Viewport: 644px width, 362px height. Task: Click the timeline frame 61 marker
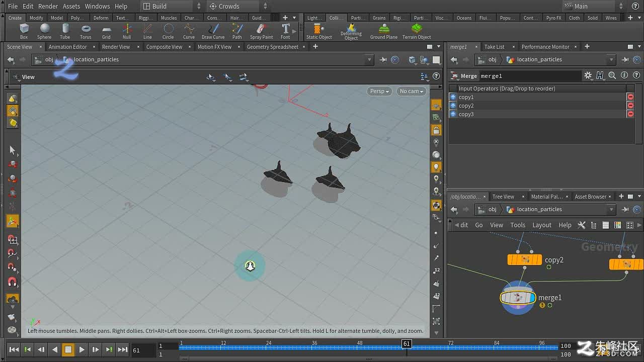[407, 343]
